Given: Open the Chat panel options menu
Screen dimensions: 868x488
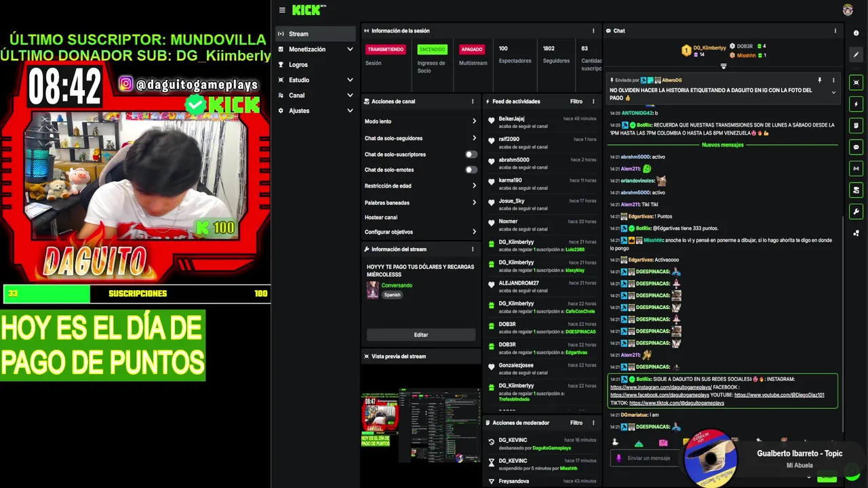Looking at the screenshot, I should (835, 30).
